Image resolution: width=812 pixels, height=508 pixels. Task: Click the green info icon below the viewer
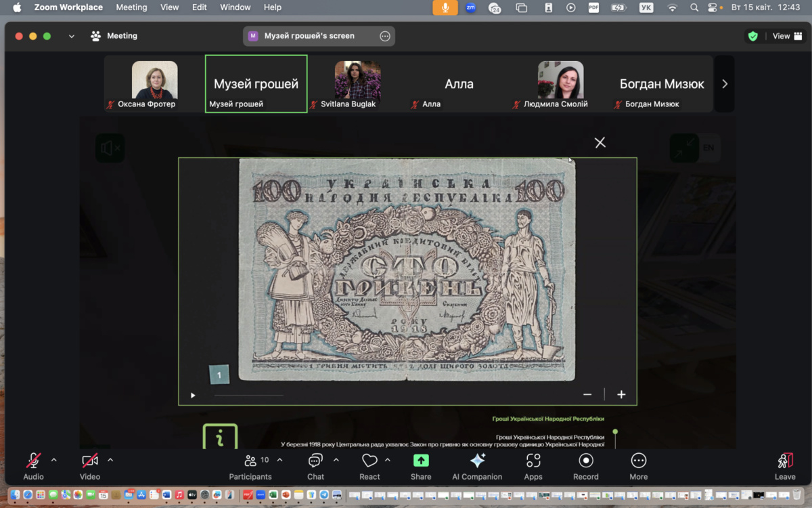(220, 437)
